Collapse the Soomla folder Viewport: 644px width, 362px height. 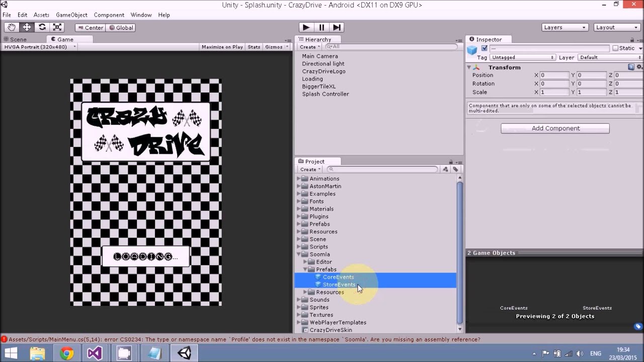coord(298,254)
